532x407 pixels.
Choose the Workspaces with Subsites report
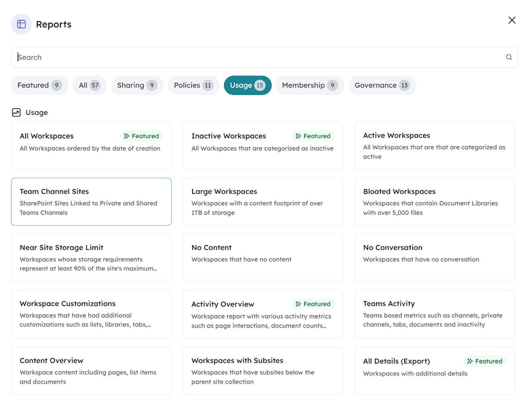click(263, 371)
